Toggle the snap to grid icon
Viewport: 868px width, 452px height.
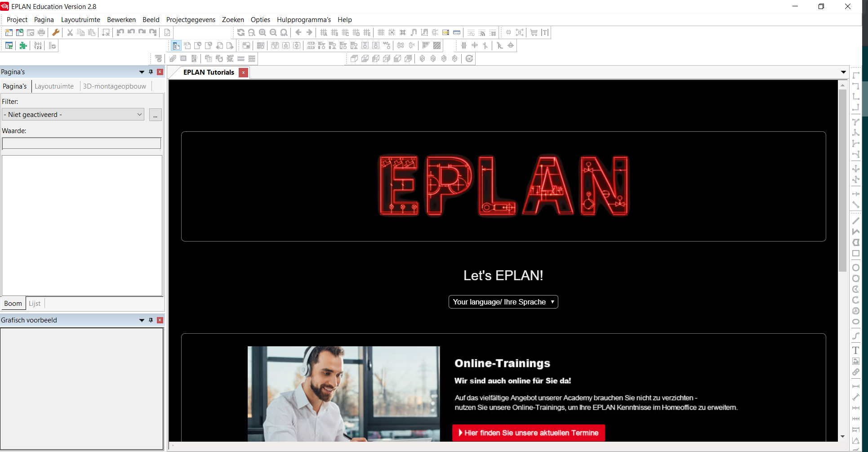point(392,32)
